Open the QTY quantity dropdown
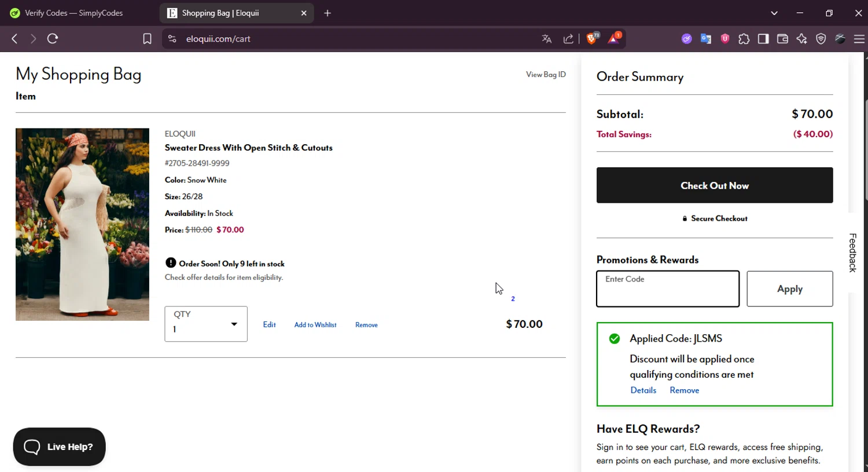Screen dimensions: 868x472 click(206, 324)
